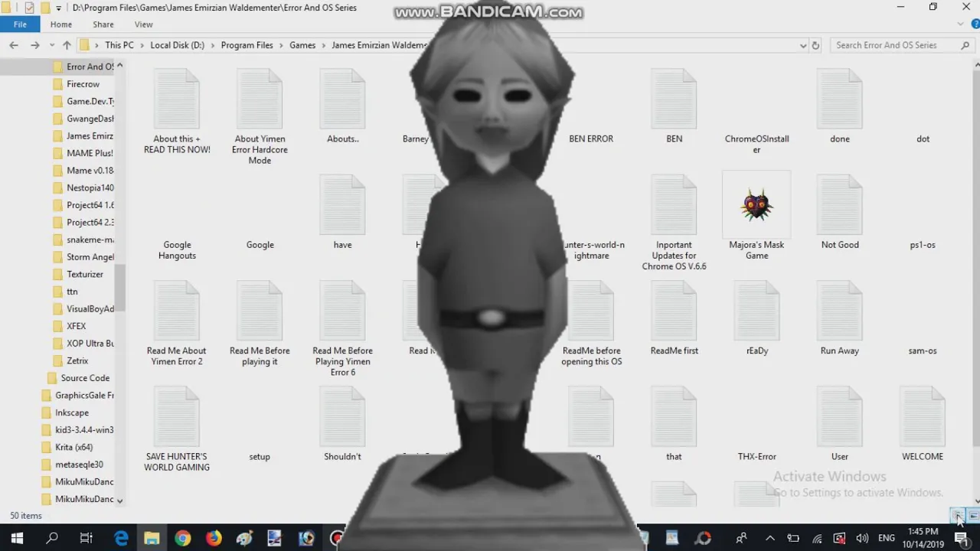Image resolution: width=980 pixels, height=551 pixels.
Task: Select the 'About this + READ THIS NOW!' file icon
Action: pyautogui.click(x=177, y=99)
